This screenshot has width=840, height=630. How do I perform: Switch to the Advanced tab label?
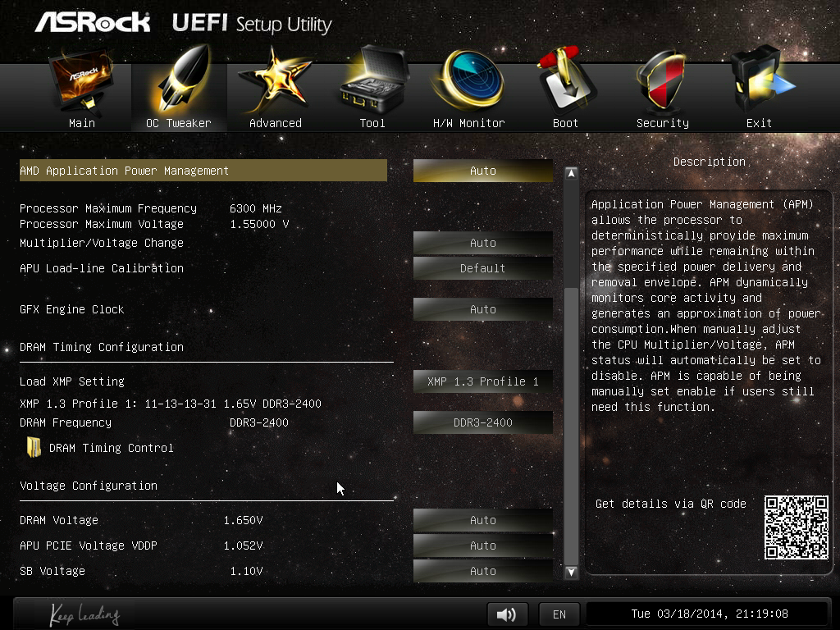[x=276, y=123]
